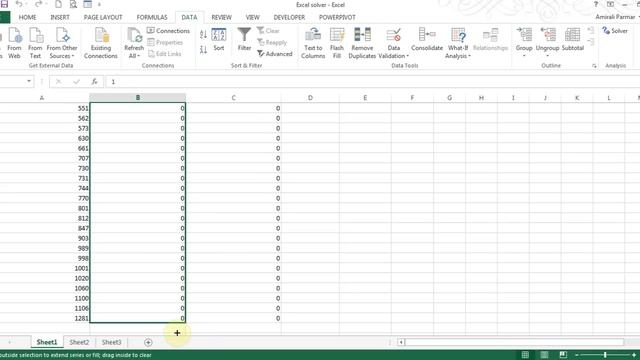The width and height of the screenshot is (640, 360).
Task: Switch to Normal view
Action: tap(525, 355)
